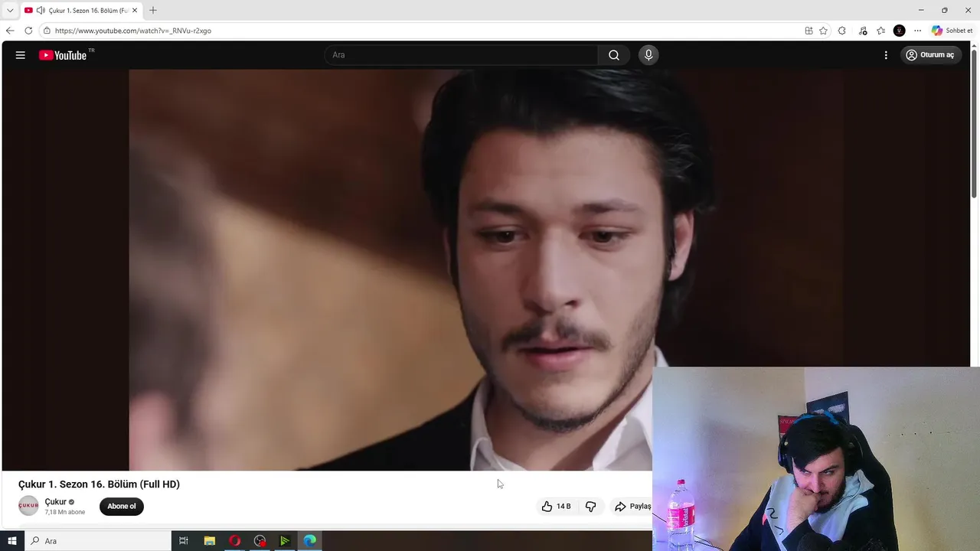Open the browser profile avatar
The image size is (980, 551).
pyautogui.click(x=900, y=31)
